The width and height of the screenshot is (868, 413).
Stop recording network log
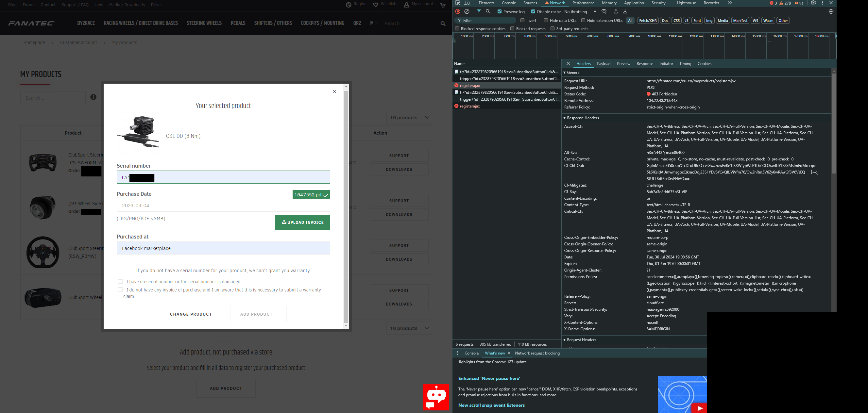click(x=458, y=11)
